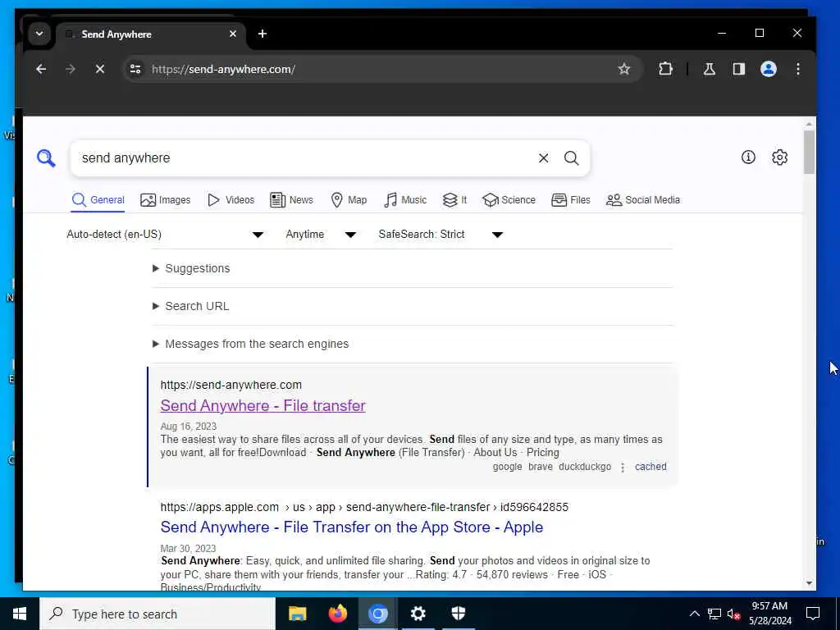Switch to the It tab
The width and height of the screenshot is (840, 630).
click(454, 200)
